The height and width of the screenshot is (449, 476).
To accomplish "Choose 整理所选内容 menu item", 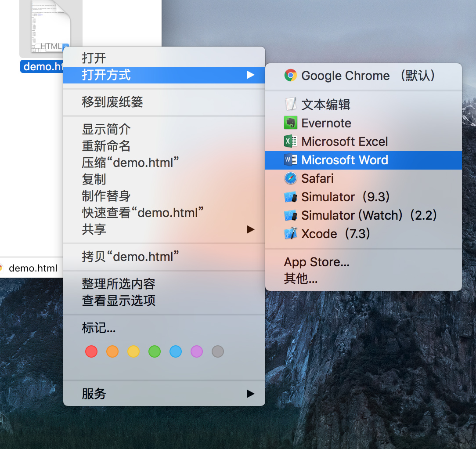I will tap(164, 284).
